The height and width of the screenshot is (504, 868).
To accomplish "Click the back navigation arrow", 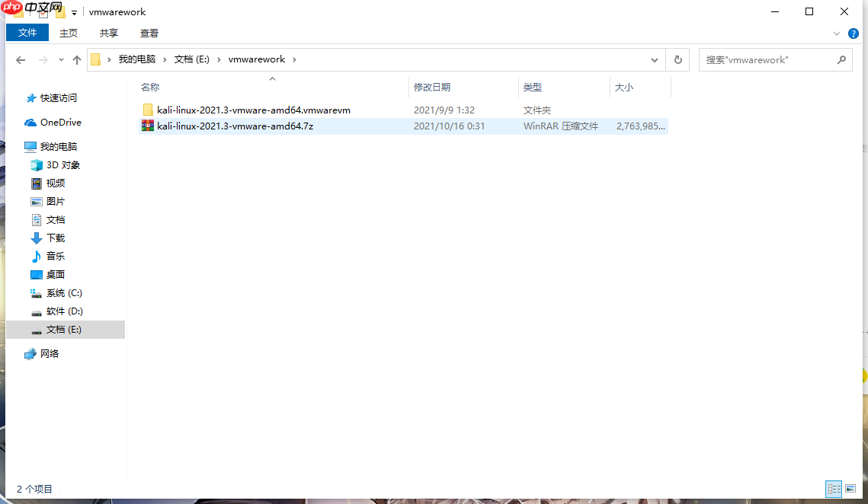I will pyautogui.click(x=21, y=59).
